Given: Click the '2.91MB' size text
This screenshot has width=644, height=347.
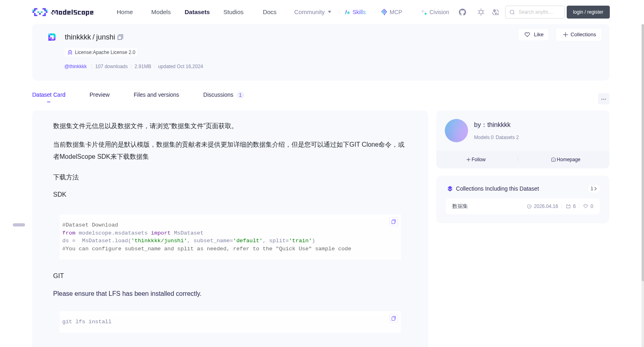Looking at the screenshot, I should coord(143,66).
